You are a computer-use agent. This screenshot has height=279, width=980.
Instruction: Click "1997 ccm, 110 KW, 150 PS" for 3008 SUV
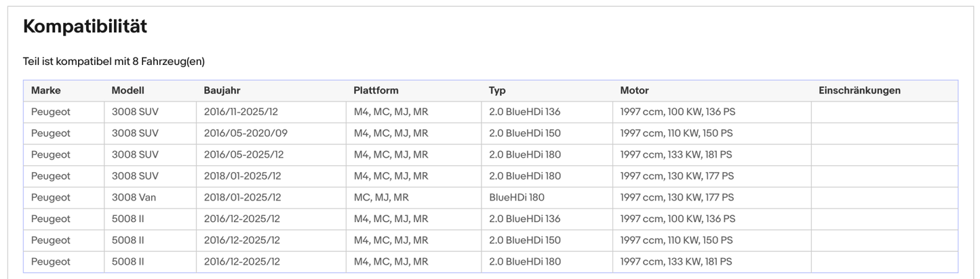pyautogui.click(x=676, y=133)
